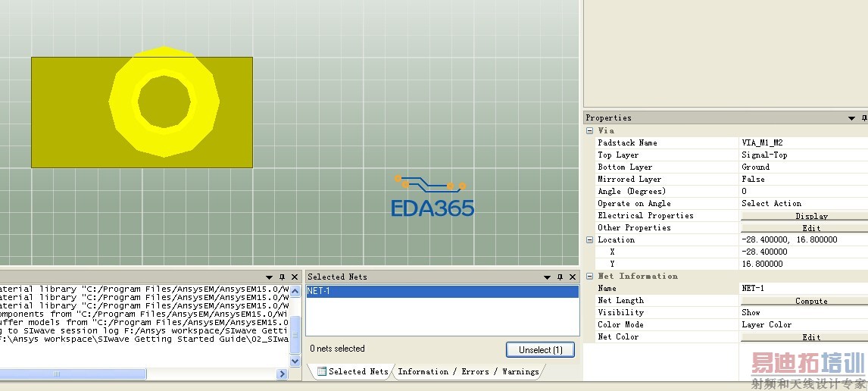
Task: Toggle the Properties panel pin icon
Action: click(864, 118)
